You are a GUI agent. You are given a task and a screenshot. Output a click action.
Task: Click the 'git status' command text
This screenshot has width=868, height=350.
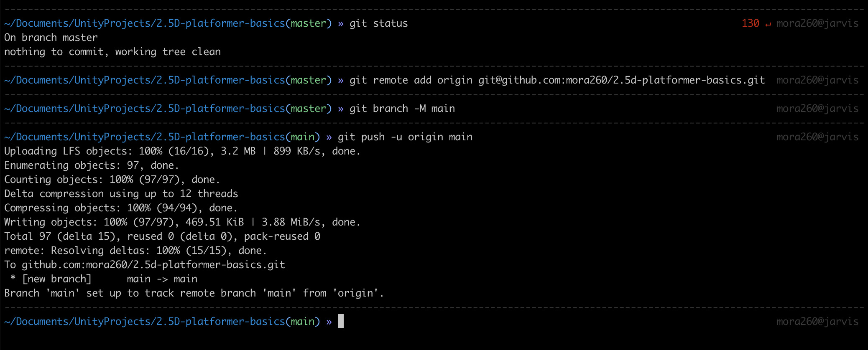[378, 23]
